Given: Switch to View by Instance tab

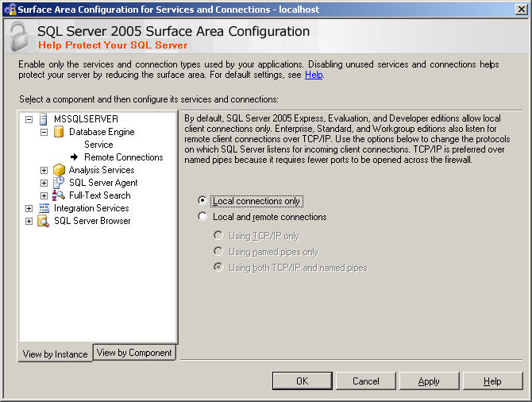Looking at the screenshot, I should point(56,354).
